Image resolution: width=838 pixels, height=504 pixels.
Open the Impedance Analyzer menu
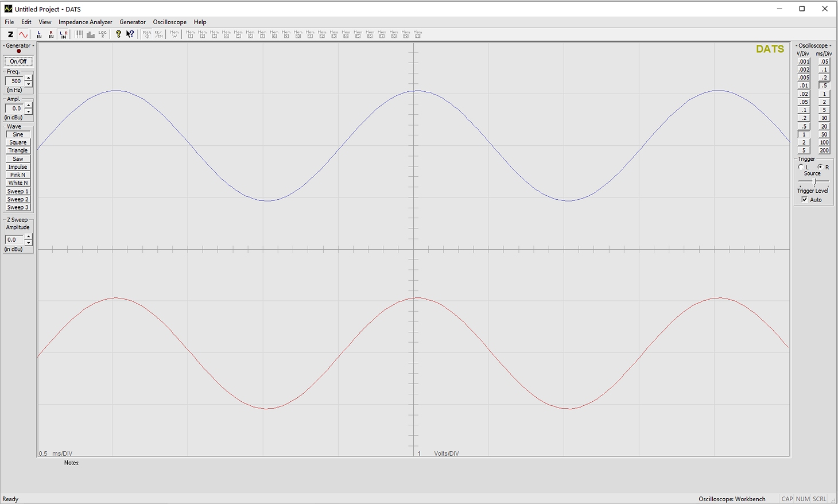point(85,22)
